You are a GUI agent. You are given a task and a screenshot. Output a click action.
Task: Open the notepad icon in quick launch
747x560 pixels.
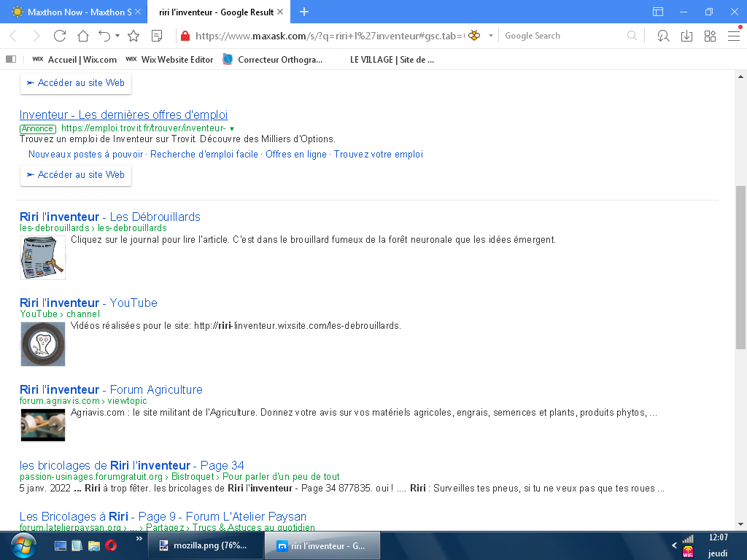click(77, 545)
